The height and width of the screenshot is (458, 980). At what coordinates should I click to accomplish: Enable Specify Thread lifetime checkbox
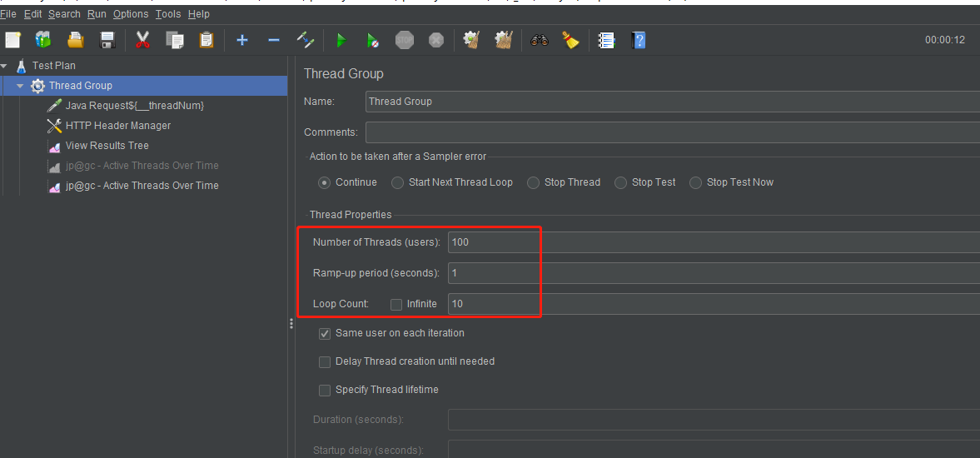(325, 390)
